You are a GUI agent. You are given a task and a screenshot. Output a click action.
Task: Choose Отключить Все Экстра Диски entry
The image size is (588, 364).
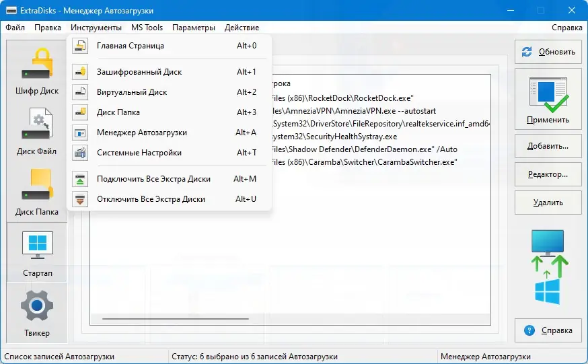tap(169, 199)
